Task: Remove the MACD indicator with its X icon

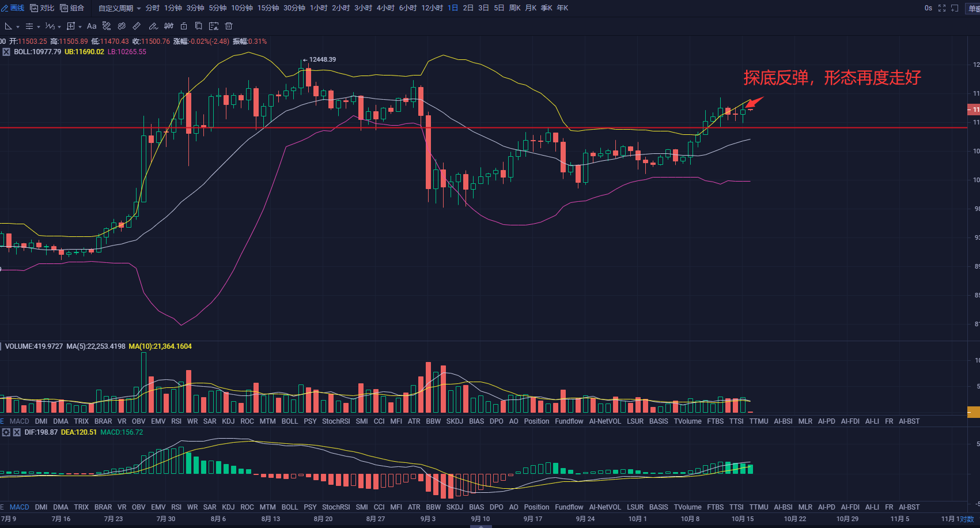Action: 17,432
